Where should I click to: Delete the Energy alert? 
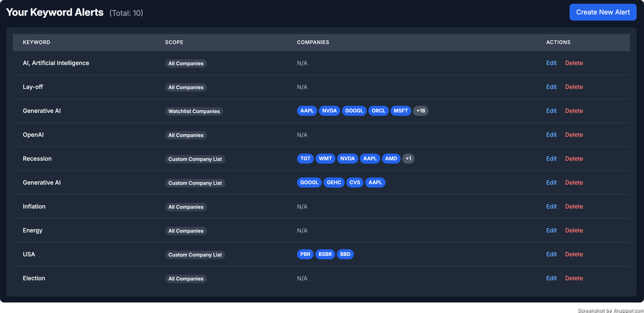point(574,230)
